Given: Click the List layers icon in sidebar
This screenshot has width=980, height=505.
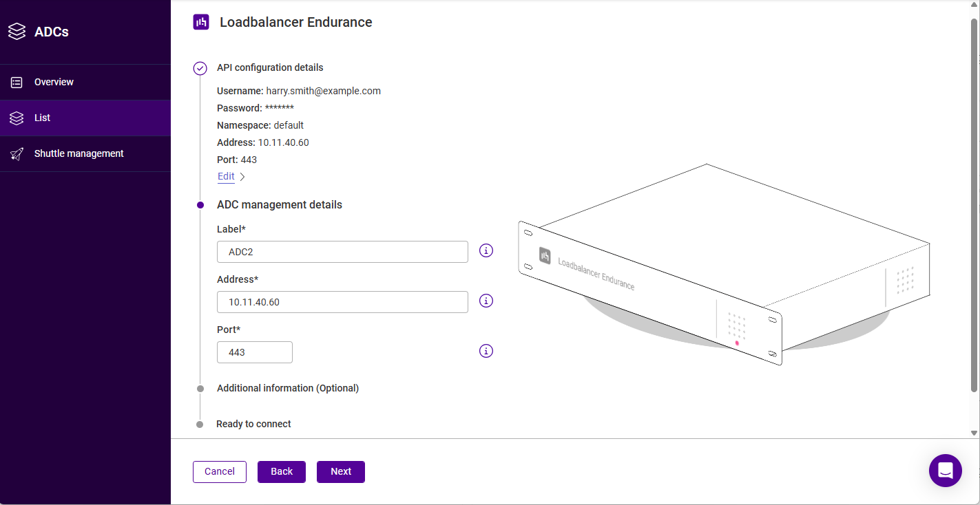Looking at the screenshot, I should point(17,118).
